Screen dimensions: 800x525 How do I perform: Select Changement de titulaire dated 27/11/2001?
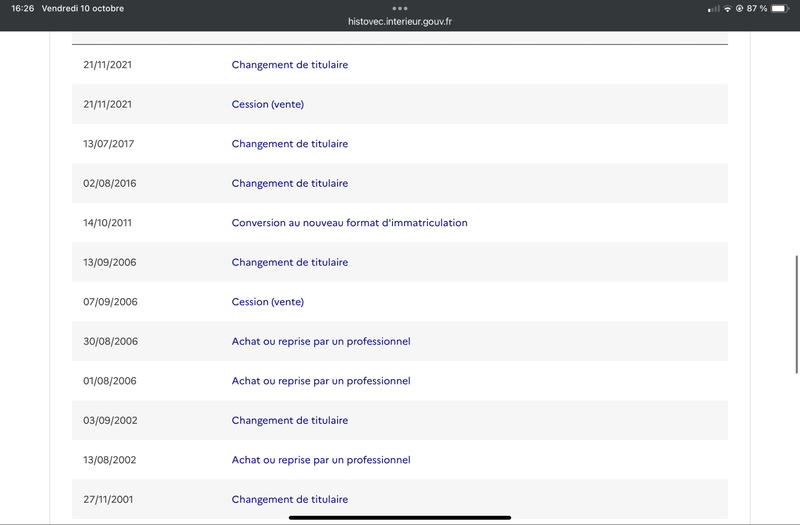290,499
